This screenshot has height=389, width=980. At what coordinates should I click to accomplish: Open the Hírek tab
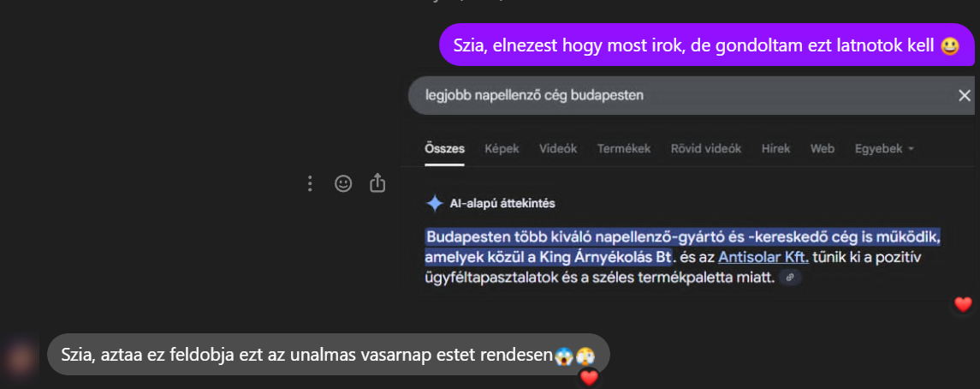pyautogui.click(x=775, y=148)
